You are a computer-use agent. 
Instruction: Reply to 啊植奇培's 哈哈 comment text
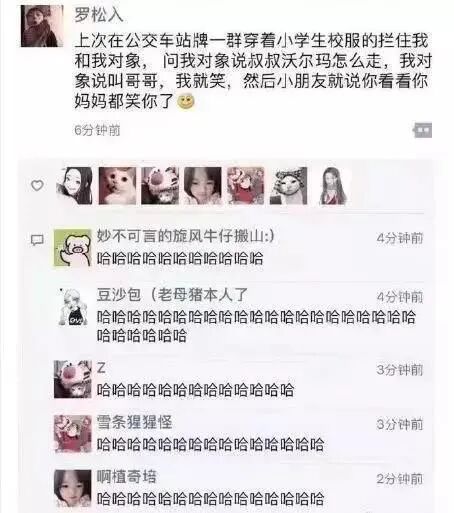[210, 499]
